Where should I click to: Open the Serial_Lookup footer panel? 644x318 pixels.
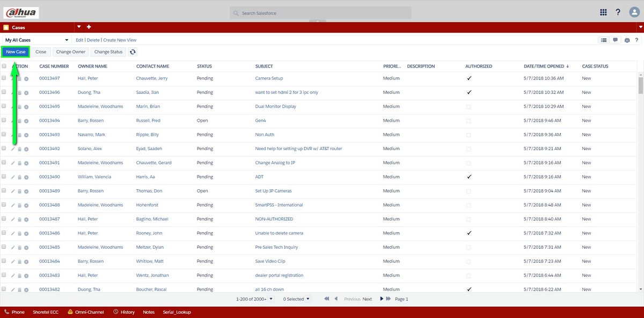[x=177, y=312]
